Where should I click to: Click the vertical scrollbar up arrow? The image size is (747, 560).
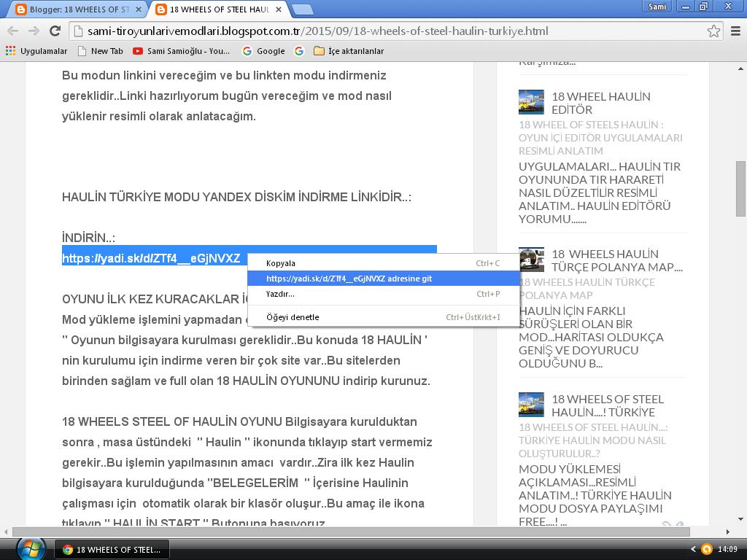coord(740,69)
